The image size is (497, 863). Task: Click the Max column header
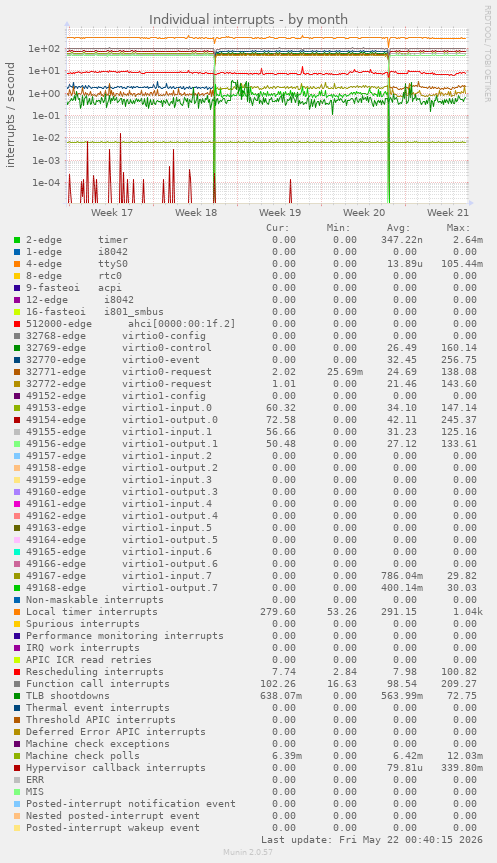[x=458, y=228]
